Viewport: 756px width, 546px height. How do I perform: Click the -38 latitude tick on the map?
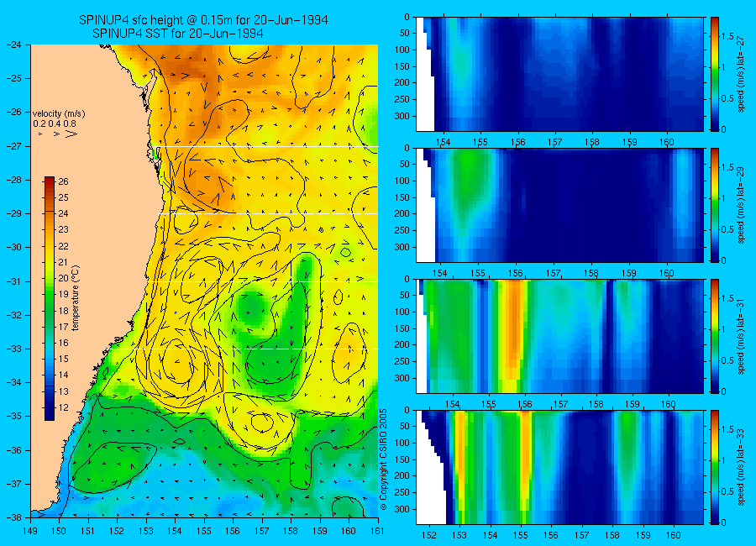[x=13, y=517]
